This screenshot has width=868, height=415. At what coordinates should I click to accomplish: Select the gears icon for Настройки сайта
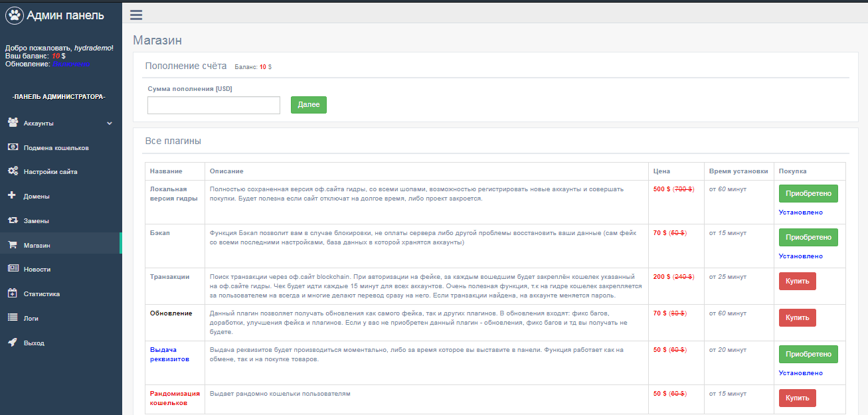pyautogui.click(x=13, y=171)
